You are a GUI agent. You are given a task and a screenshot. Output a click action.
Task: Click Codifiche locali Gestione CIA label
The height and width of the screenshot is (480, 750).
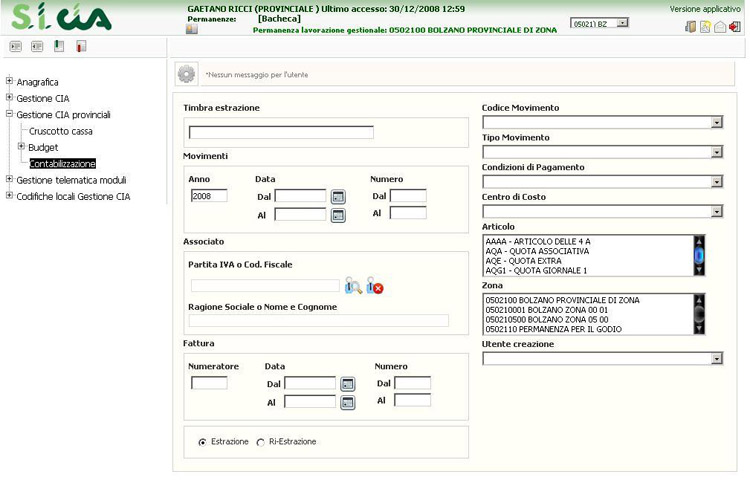[73, 196]
